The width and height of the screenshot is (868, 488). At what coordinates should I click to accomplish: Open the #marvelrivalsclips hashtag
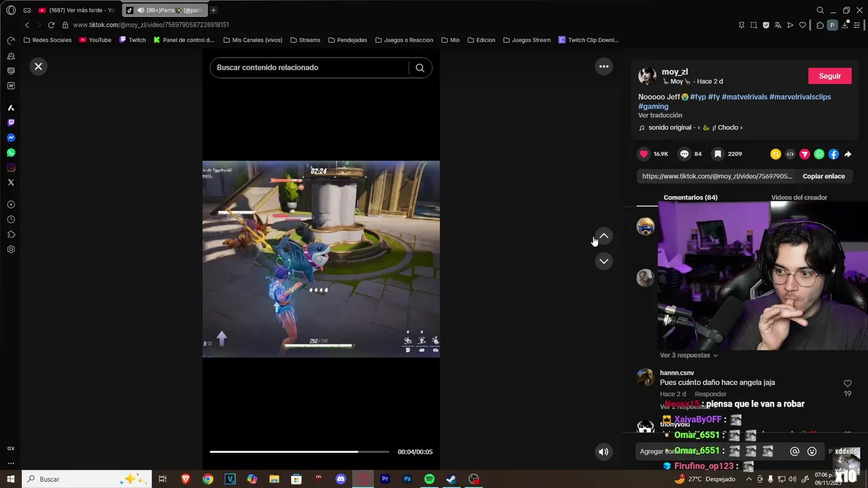point(800,97)
